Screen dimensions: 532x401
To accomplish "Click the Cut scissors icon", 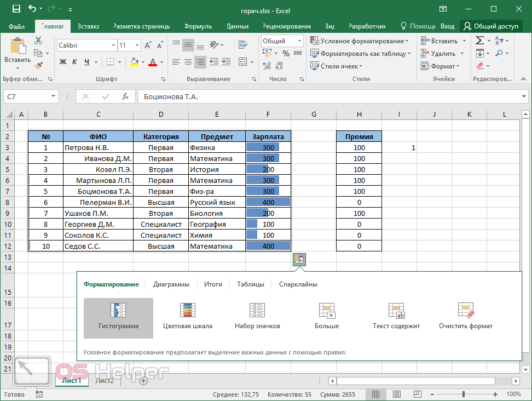I will pos(38,41).
